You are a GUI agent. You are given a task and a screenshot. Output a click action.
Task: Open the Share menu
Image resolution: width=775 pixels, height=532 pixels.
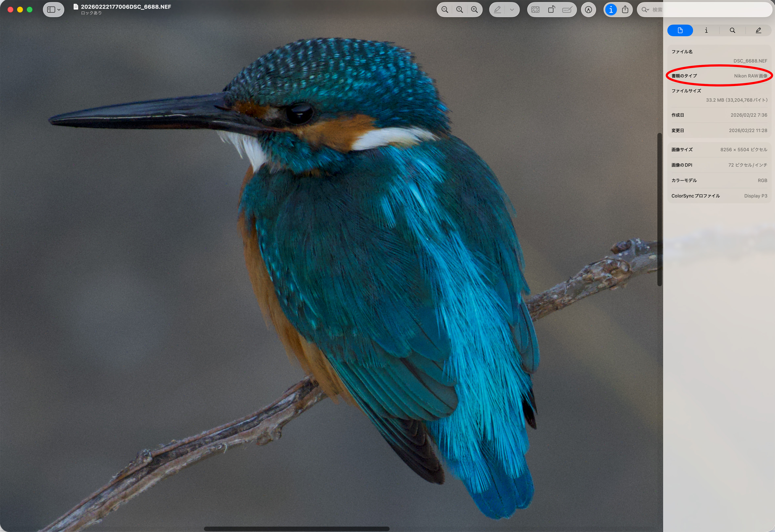tap(625, 10)
